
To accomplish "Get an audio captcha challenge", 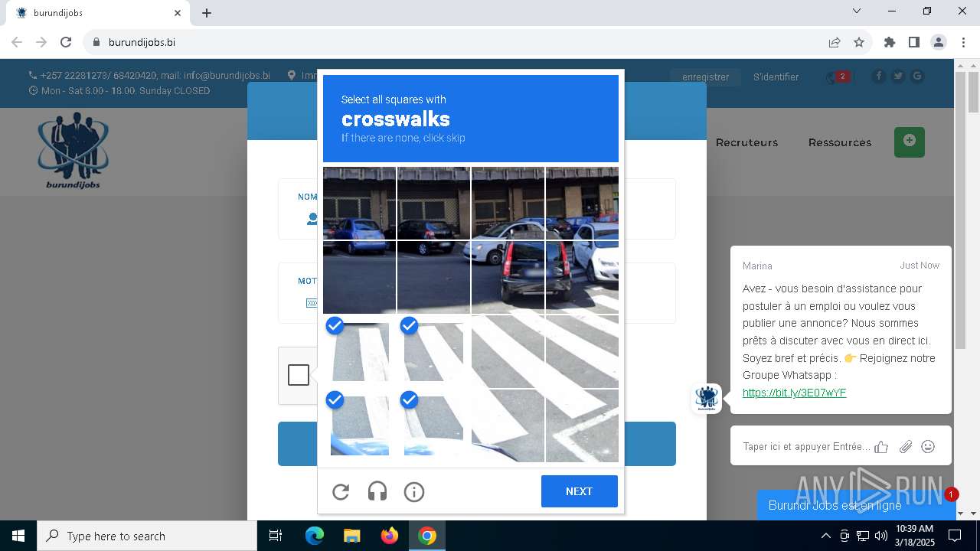I will point(377,492).
